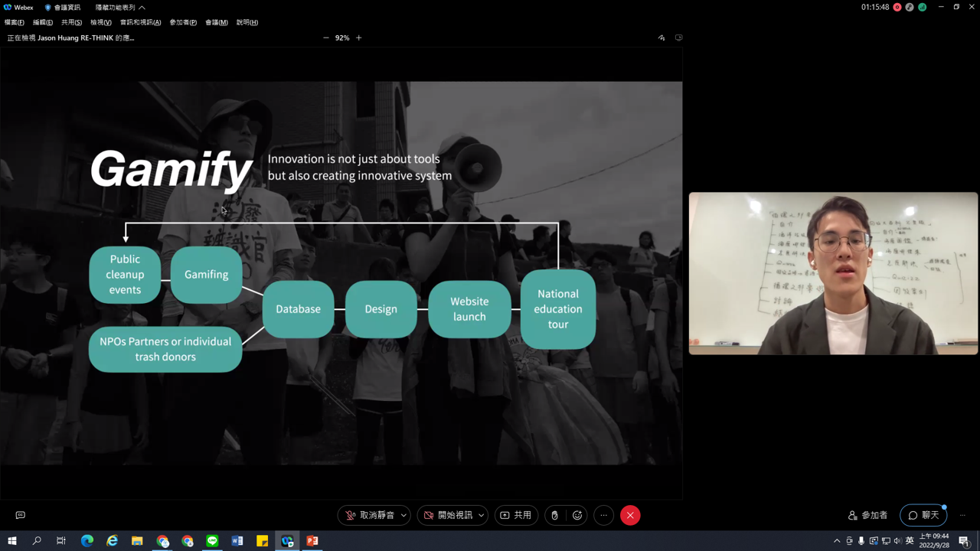Turn on camera with 開始視訊 button
980x551 pixels.
tap(448, 515)
